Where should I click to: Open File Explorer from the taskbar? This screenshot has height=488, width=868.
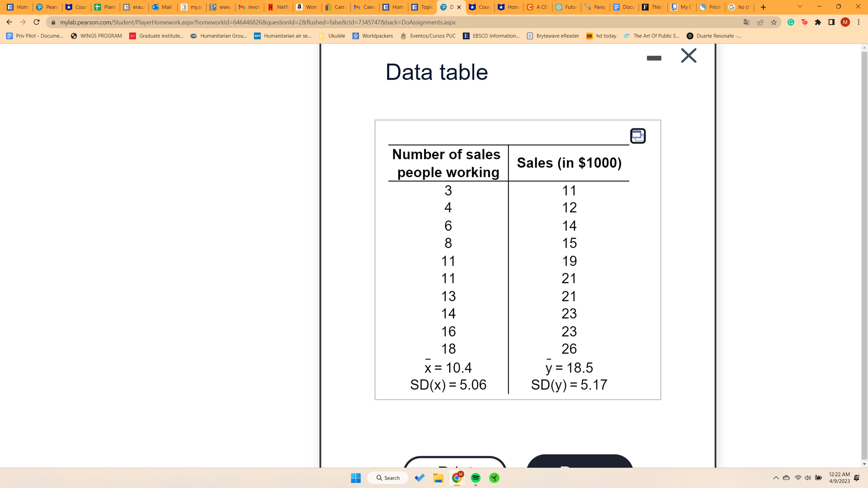click(x=438, y=478)
